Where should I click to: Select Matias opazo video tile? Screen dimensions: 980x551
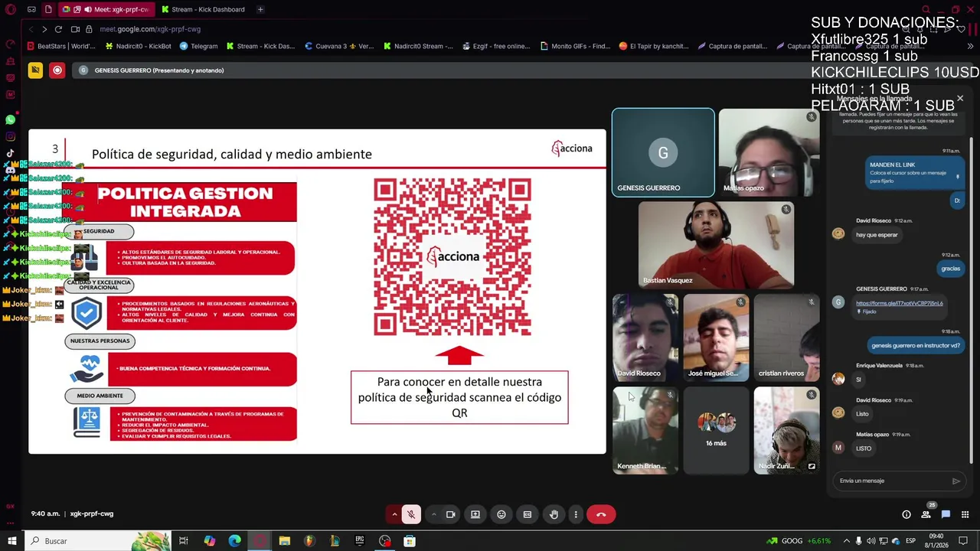pos(769,152)
